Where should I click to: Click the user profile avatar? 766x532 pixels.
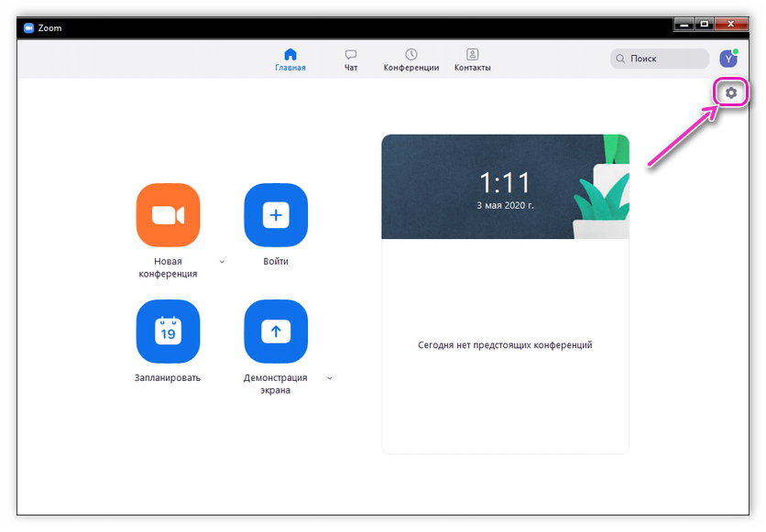pyautogui.click(x=728, y=59)
